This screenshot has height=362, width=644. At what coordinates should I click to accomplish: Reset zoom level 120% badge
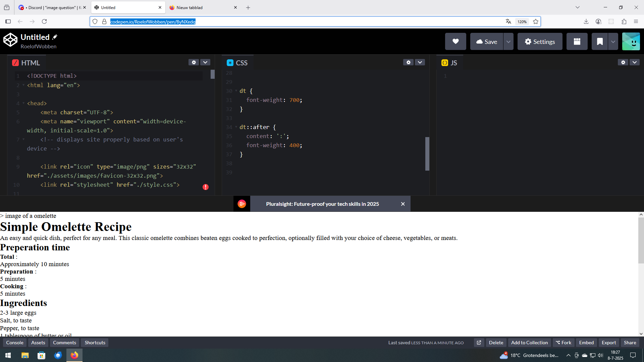[x=522, y=21]
